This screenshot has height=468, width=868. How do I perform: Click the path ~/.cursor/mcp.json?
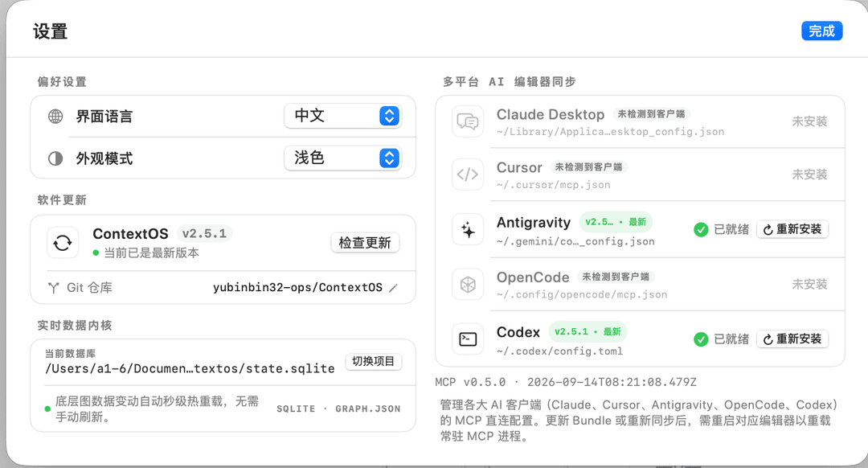click(x=554, y=185)
